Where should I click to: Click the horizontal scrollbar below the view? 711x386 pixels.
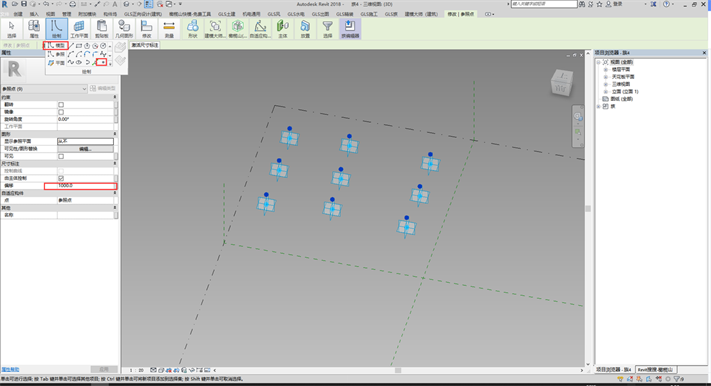[x=398, y=370]
